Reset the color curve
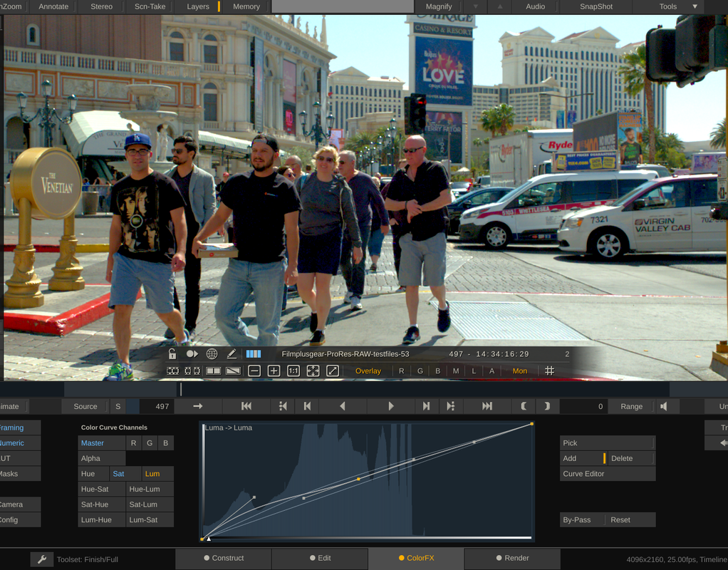The height and width of the screenshot is (570, 728). [630, 520]
